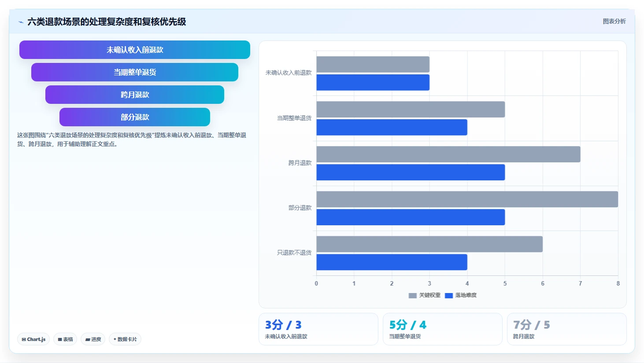
Task: Click the 7分 / 5 data card
Action: (x=567, y=329)
